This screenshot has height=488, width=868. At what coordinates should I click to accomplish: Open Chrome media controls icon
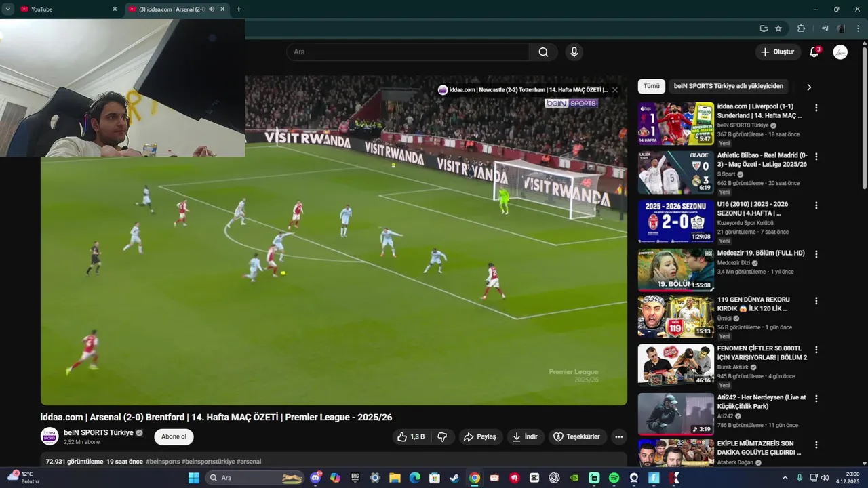point(825,28)
